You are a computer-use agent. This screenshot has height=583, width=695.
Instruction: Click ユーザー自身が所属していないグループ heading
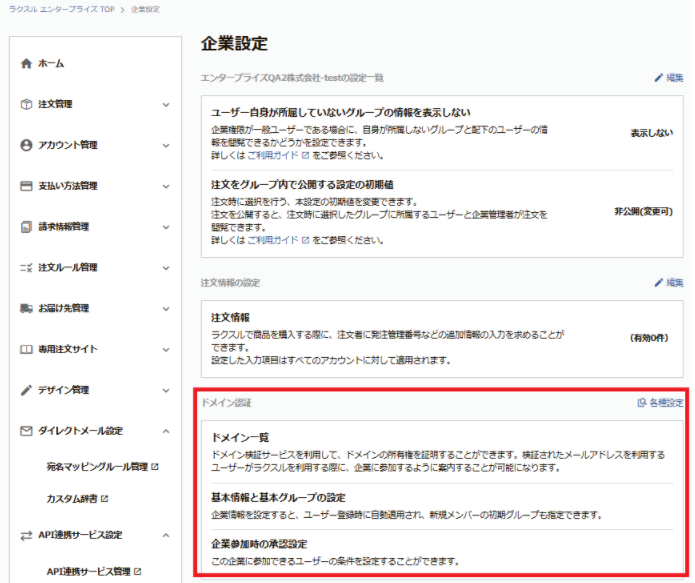click(x=340, y=113)
